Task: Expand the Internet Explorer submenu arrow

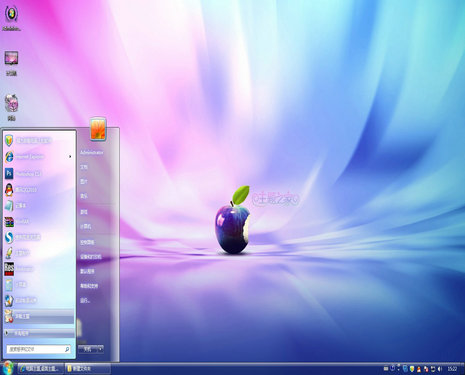Action: (70, 156)
